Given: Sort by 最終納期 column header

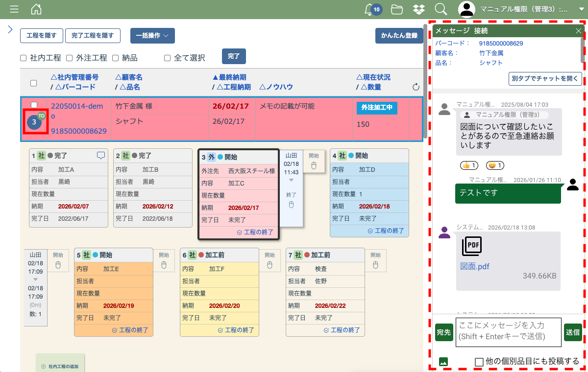Looking at the screenshot, I should 229,77.
